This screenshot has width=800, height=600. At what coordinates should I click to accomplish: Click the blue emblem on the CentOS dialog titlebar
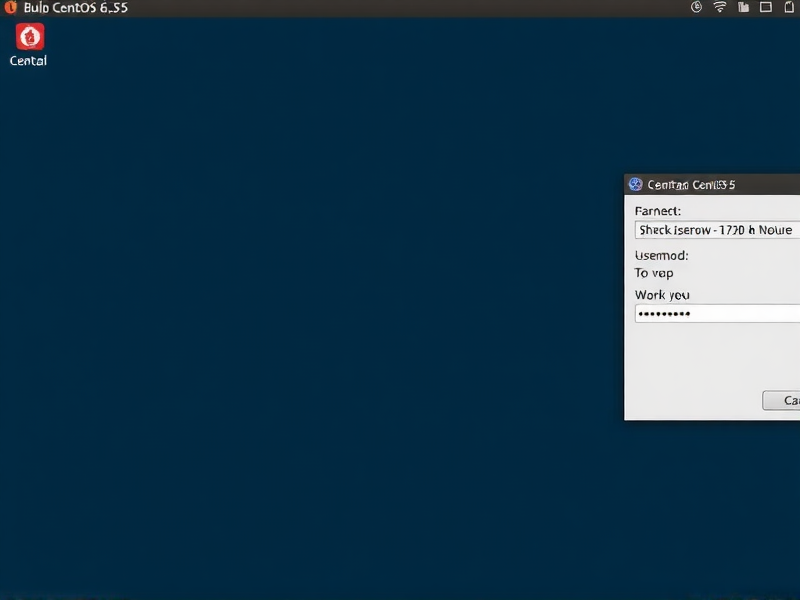pos(637,184)
